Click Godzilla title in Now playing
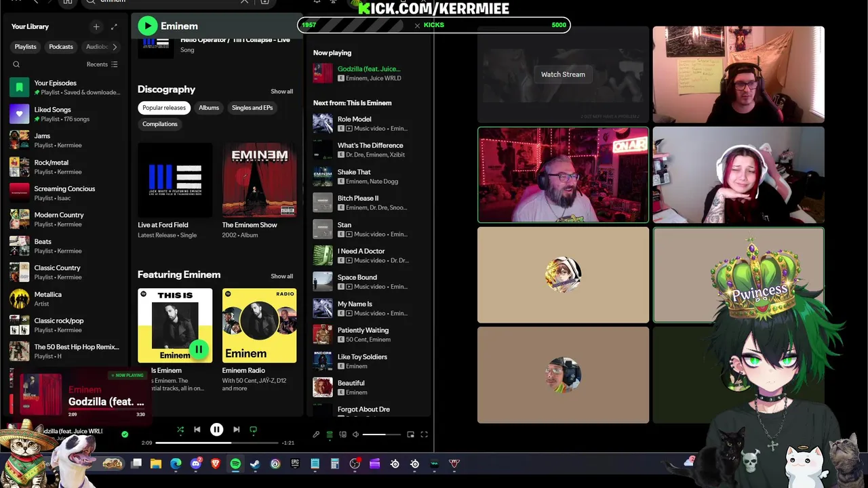This screenshot has height=488, width=868. pyautogui.click(x=369, y=68)
